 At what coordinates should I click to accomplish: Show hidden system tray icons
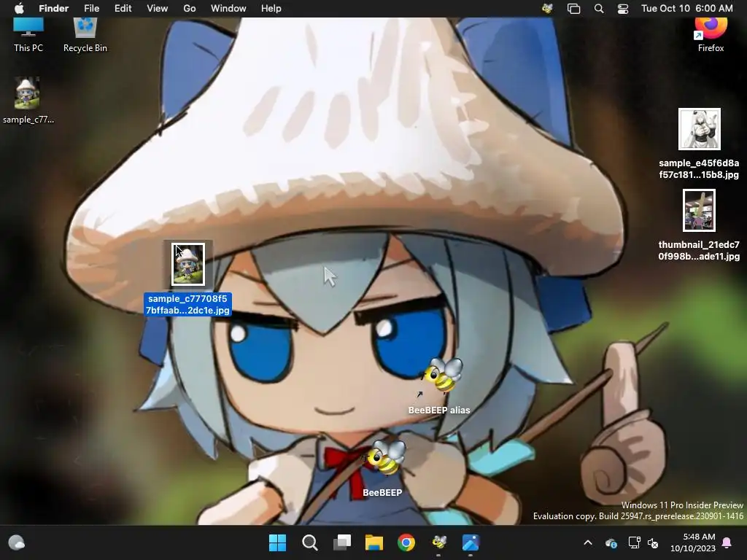click(x=588, y=542)
